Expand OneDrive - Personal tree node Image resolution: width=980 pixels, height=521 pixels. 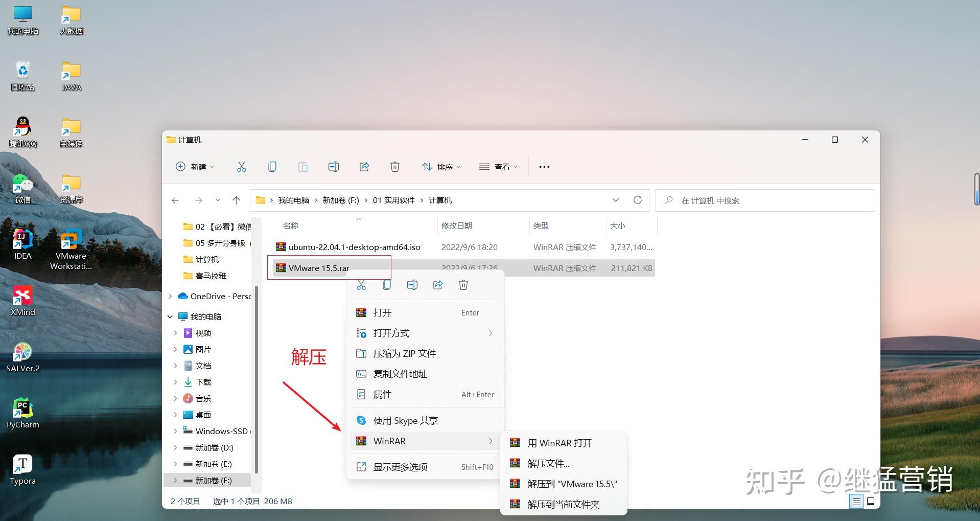point(170,296)
